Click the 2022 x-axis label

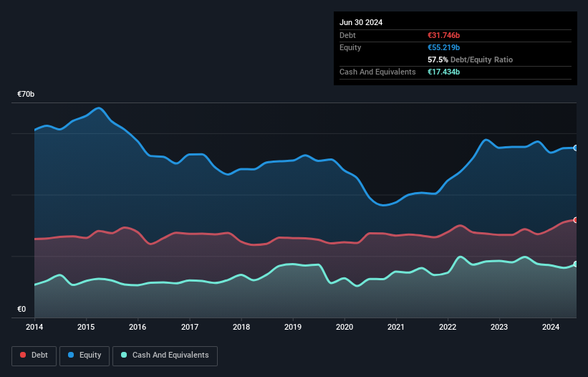click(x=448, y=327)
